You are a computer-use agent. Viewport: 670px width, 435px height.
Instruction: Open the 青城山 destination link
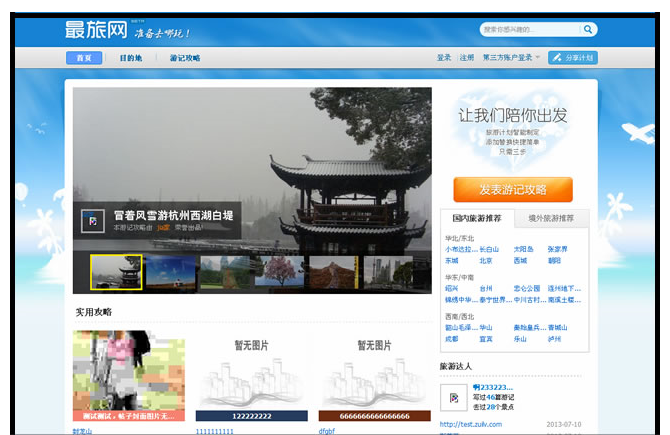click(557, 328)
